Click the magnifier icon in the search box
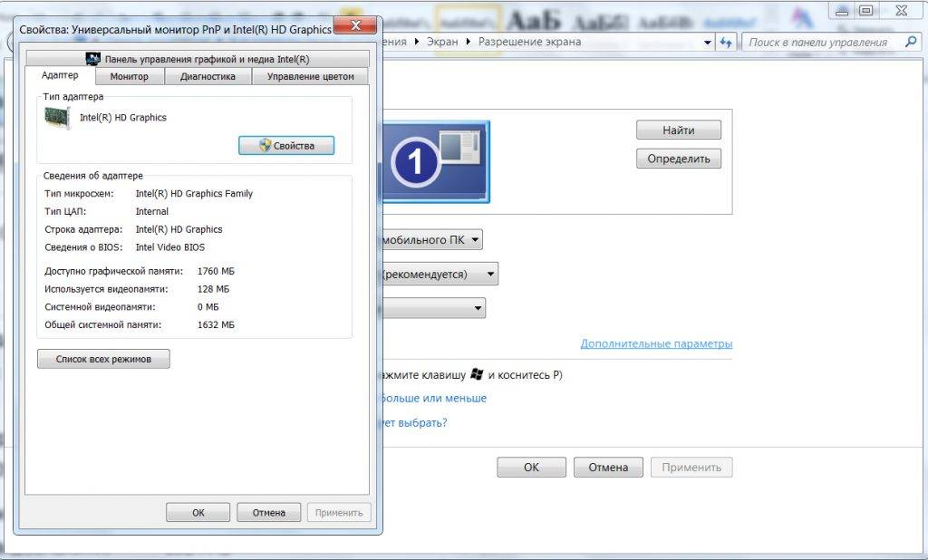The image size is (928, 560). pyautogui.click(x=910, y=42)
